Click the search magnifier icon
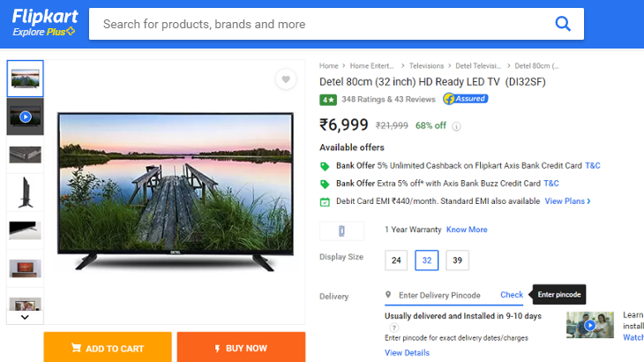 [x=563, y=24]
